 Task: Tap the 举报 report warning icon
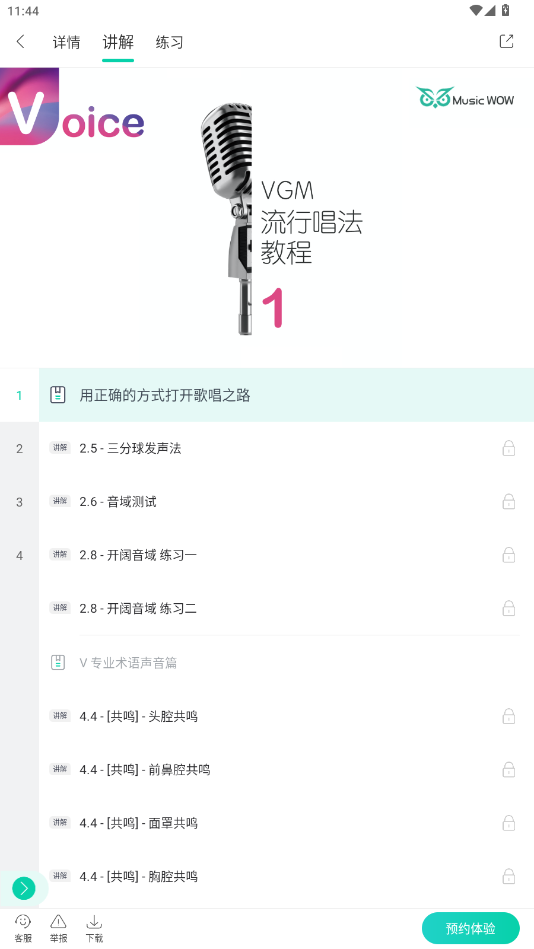(59, 928)
